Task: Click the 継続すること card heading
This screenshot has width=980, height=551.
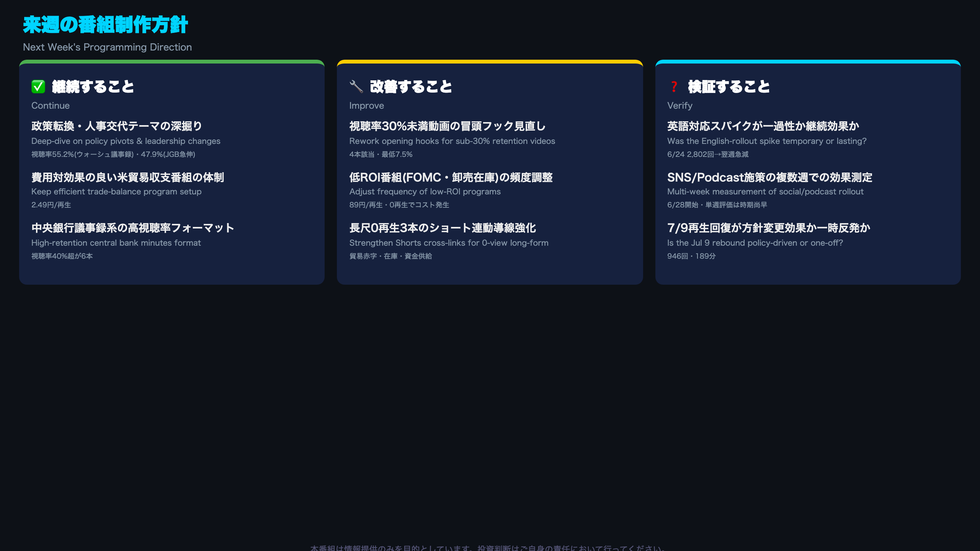Action: [x=93, y=87]
